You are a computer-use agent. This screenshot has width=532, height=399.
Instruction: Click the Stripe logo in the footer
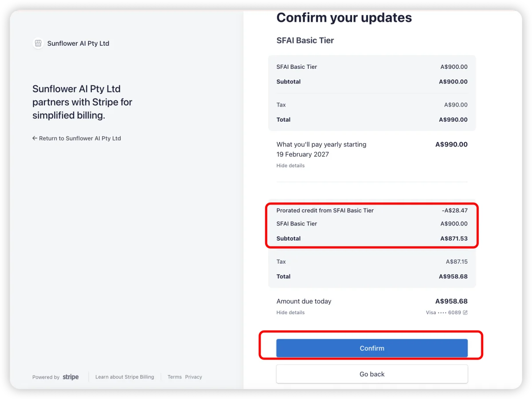tap(71, 377)
